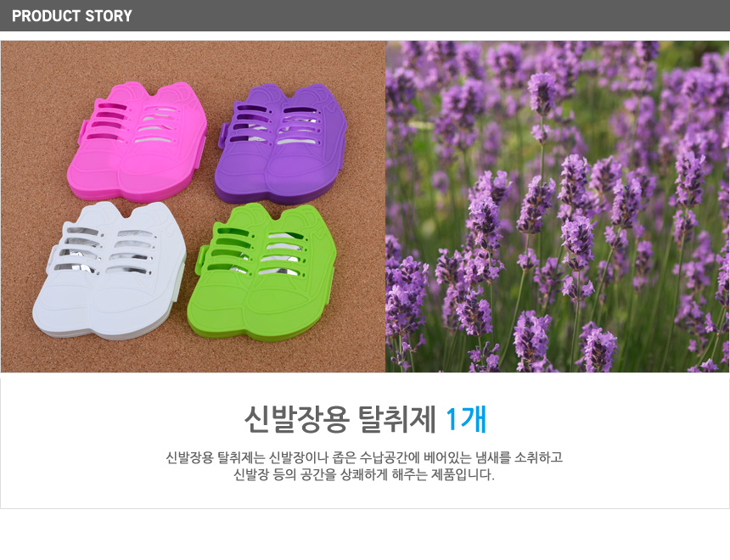Click the lace vent slots on purple shoe
The image size is (730, 560).
click(x=276, y=125)
